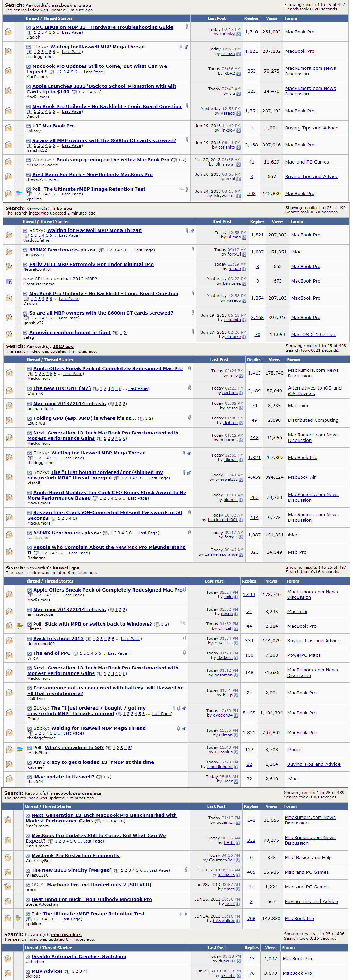353x980 pixels.
Task: Open Last Page of The new HTC ONE thread
Action: (x=138, y=389)
